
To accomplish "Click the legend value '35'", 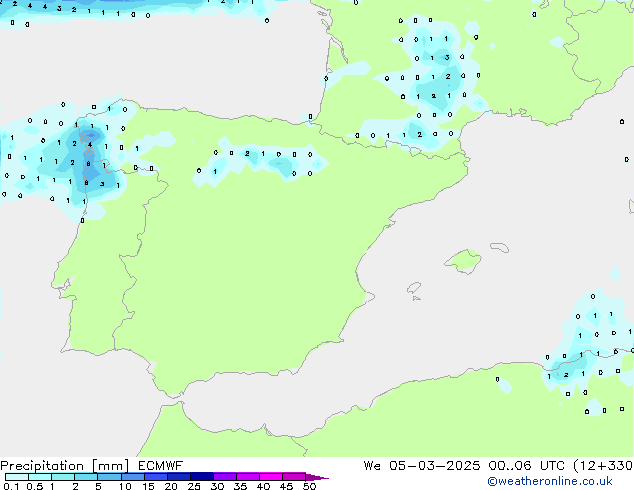I will tap(240, 486).
